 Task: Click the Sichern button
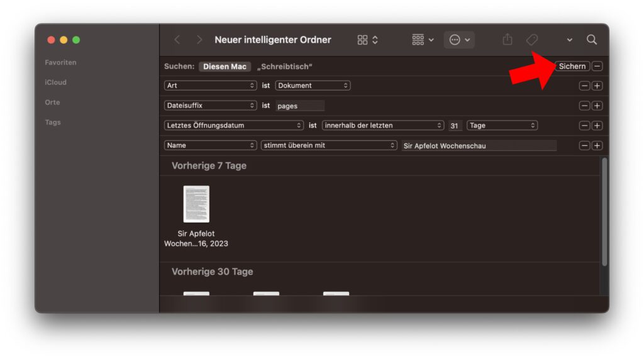(572, 66)
